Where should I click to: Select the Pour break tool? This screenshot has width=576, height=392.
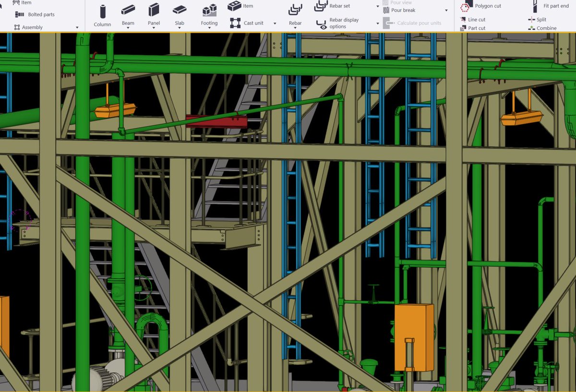pos(399,10)
